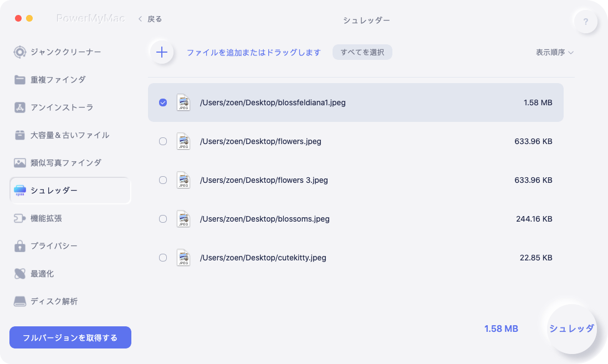Viewport: 608px width, 364px height.
Task: Click the Uninstaller (アンインストーラ) sidebar icon
Action: coord(20,107)
